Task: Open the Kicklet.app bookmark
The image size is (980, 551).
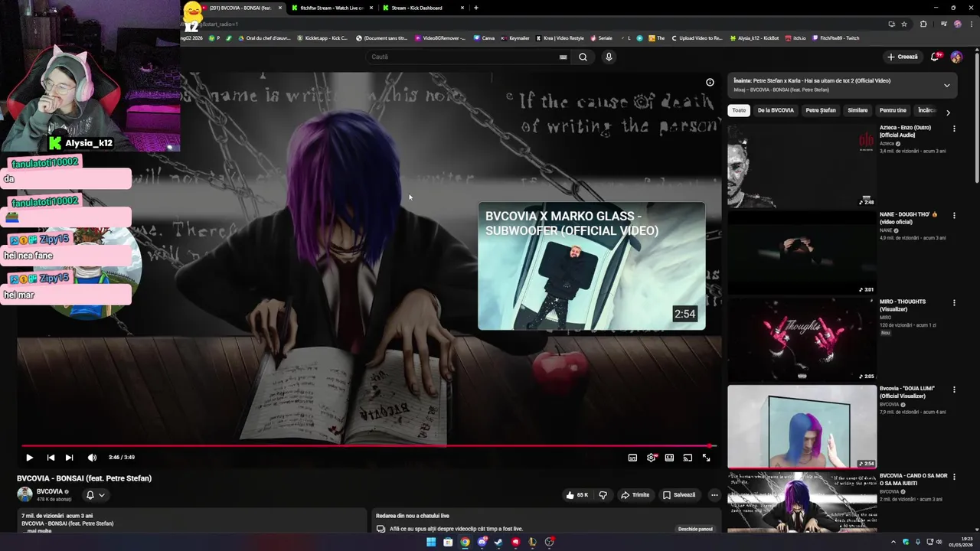Action: point(322,37)
